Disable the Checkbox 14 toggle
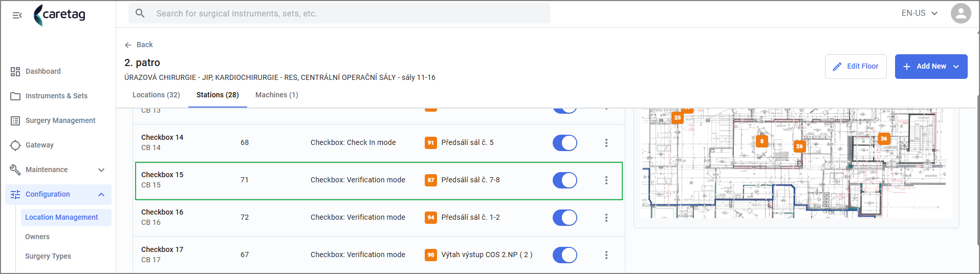 pyautogui.click(x=565, y=143)
